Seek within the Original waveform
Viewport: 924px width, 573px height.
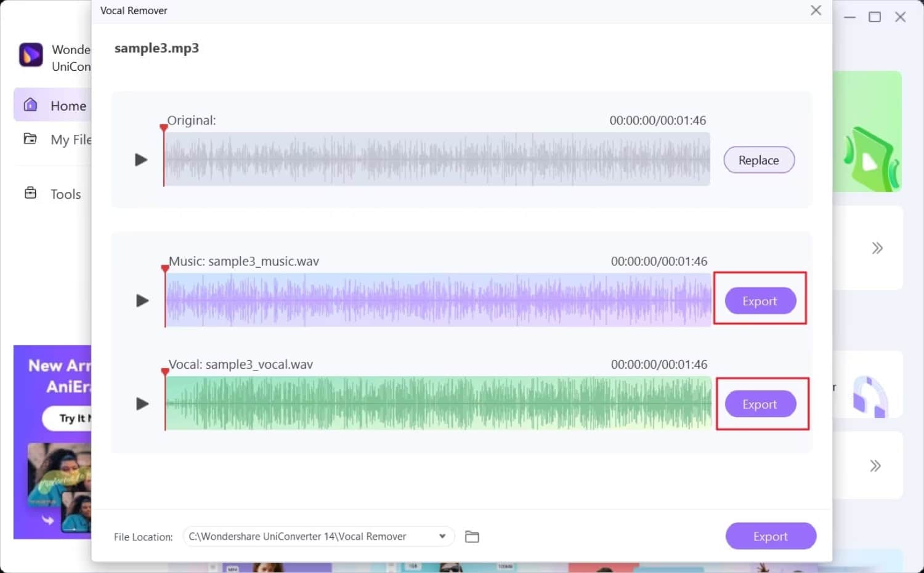point(437,159)
